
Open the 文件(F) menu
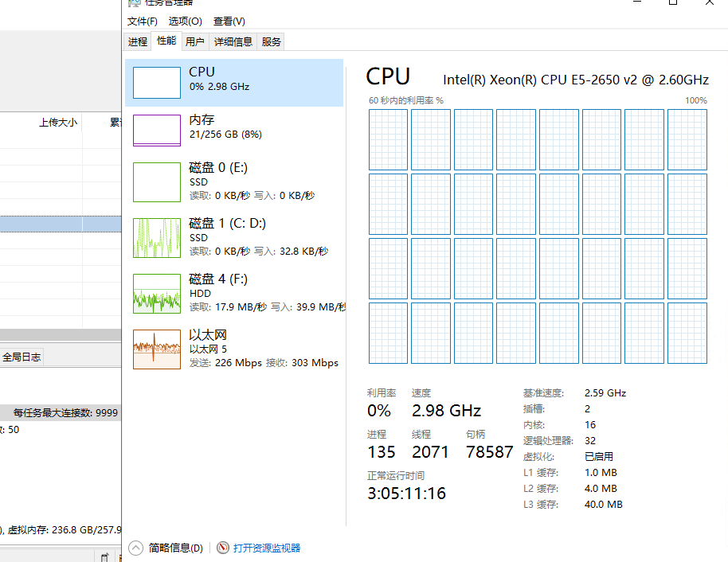tap(143, 21)
